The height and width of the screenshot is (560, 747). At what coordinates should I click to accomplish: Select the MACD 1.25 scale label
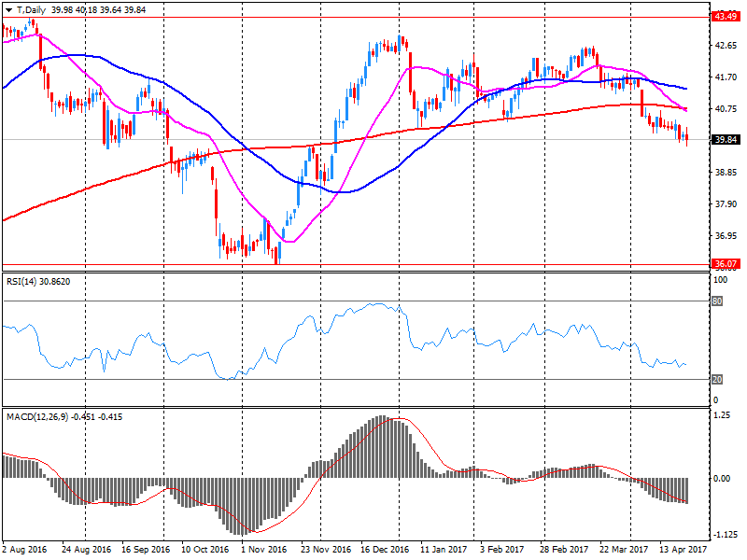click(x=722, y=415)
